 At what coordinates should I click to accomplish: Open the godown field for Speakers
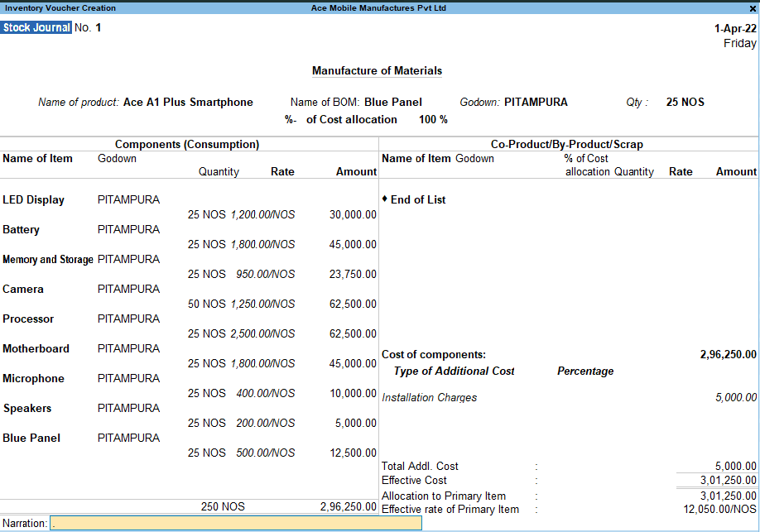[128, 409]
